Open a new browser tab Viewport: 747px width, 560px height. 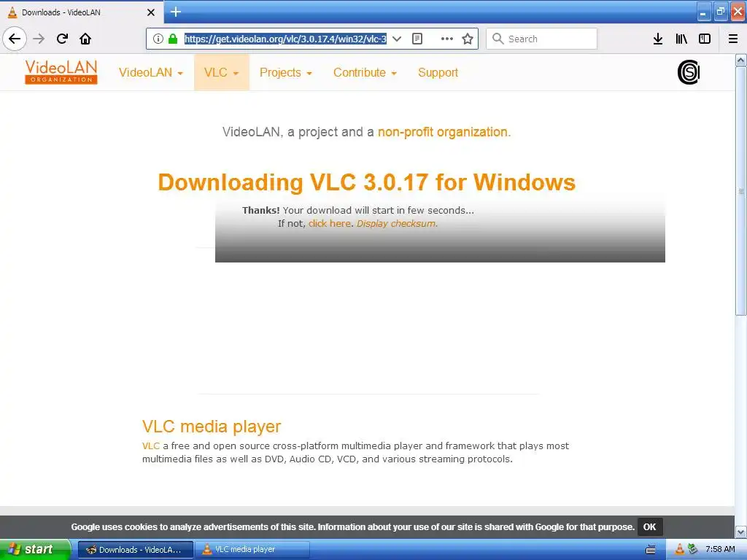(x=176, y=12)
